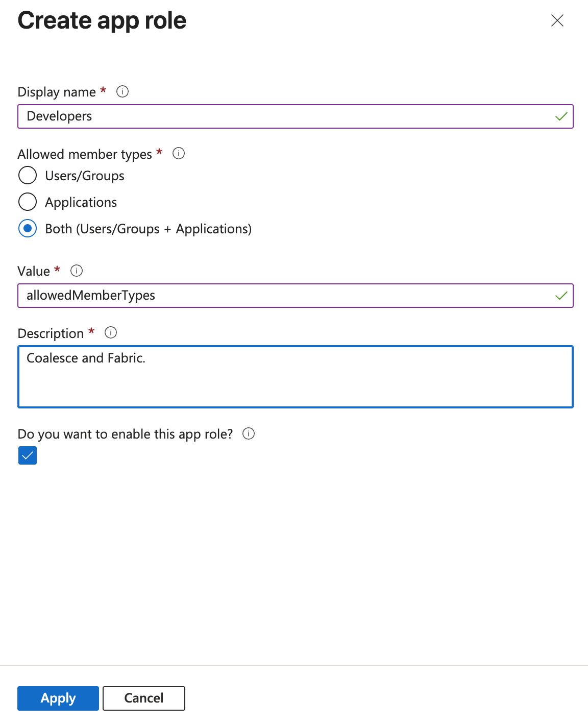Viewport: 588px width, 726px height.
Task: Select the Users/Groups radio button
Action: coord(28,175)
